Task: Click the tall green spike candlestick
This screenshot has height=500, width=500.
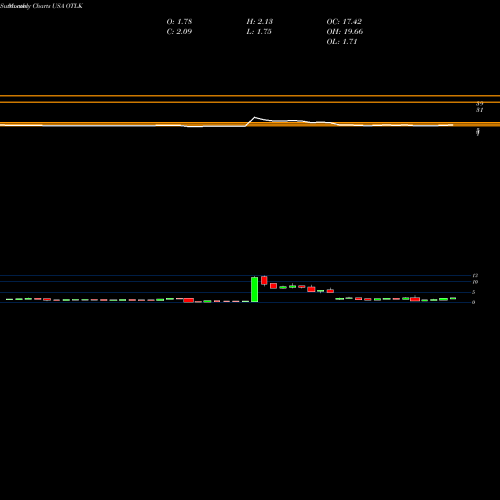Action: point(254,289)
